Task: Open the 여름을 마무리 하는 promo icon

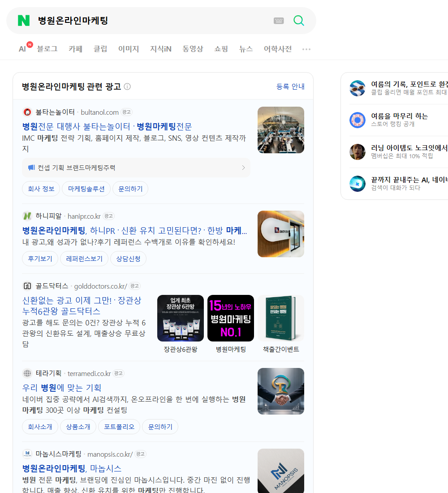Action: click(x=358, y=120)
